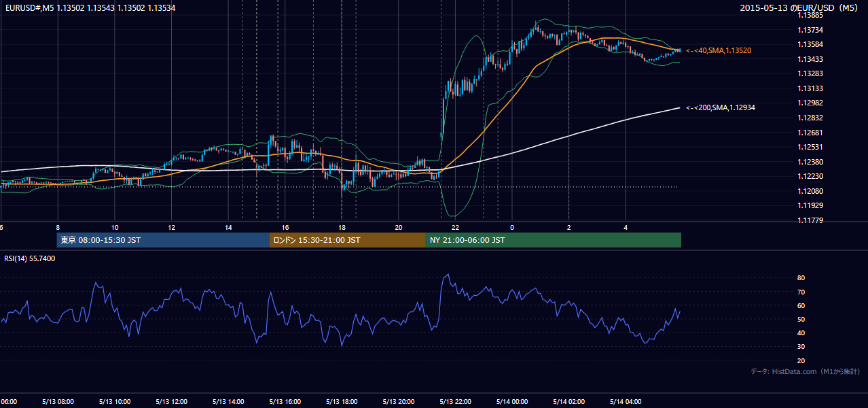Click hour label 22 under the price chart
Image resolution: width=868 pixels, height=408 pixels.
(455, 227)
